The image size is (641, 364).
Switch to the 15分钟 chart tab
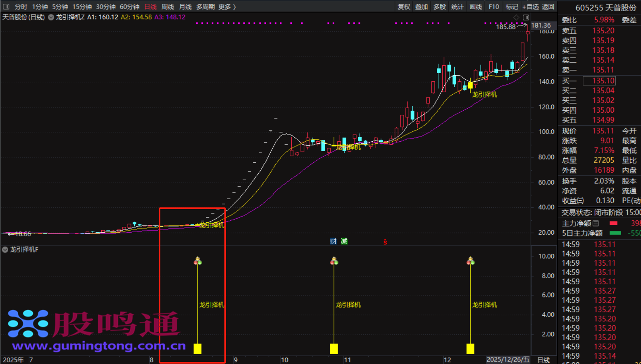[82, 7]
